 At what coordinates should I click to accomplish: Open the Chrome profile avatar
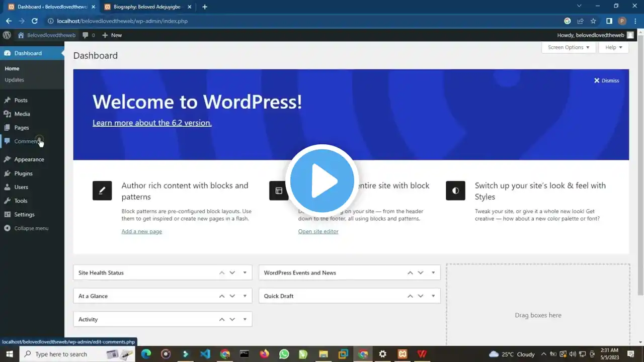click(x=622, y=21)
